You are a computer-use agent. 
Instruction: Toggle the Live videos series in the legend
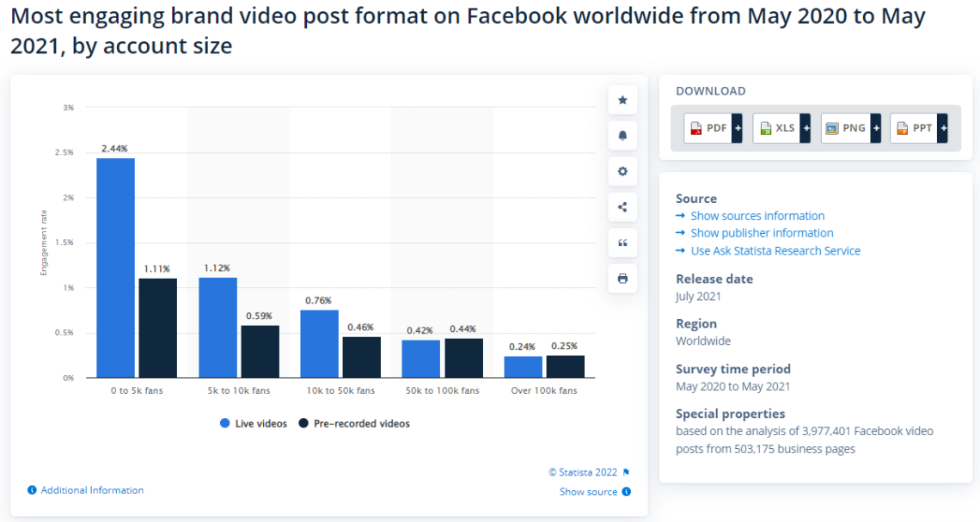pyautogui.click(x=253, y=423)
